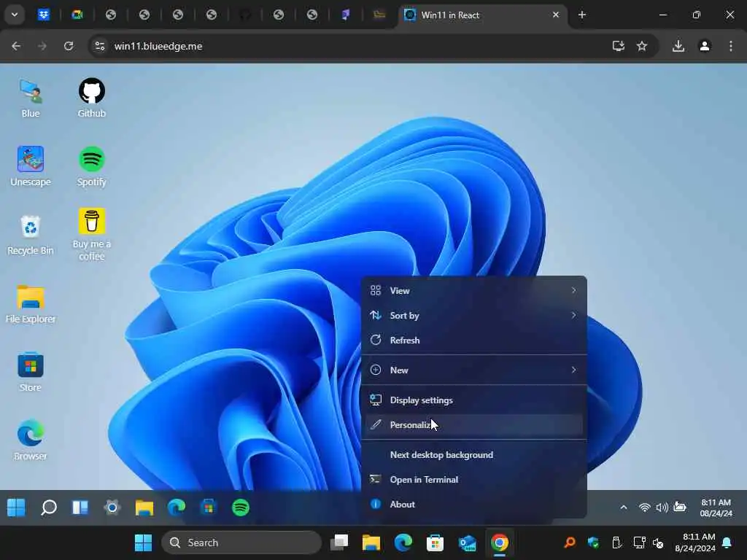This screenshot has width=747, height=560.
Task: Open Buy me a coffee shortcut
Action: [x=91, y=234]
